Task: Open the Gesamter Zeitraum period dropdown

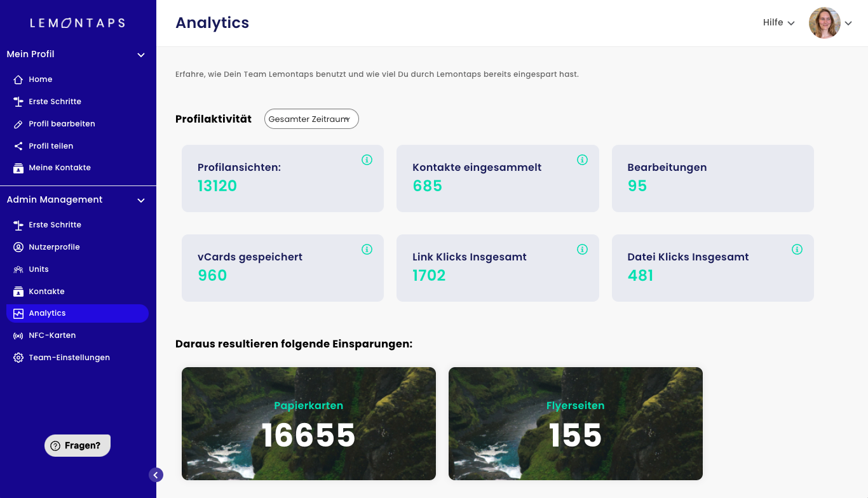Action: pos(311,119)
